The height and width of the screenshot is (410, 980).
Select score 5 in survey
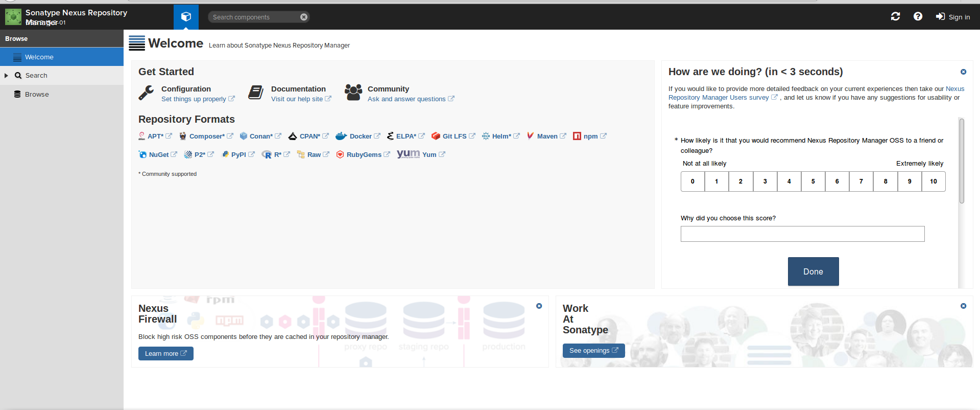tap(813, 181)
